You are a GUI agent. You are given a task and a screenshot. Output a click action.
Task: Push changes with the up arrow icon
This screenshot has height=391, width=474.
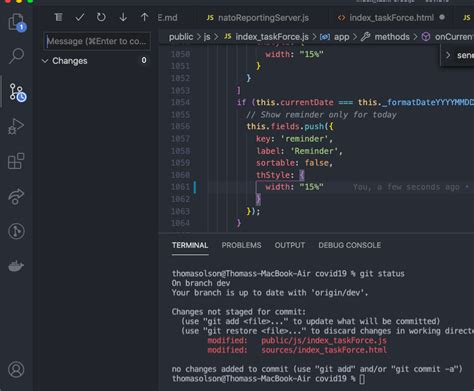coord(144,17)
